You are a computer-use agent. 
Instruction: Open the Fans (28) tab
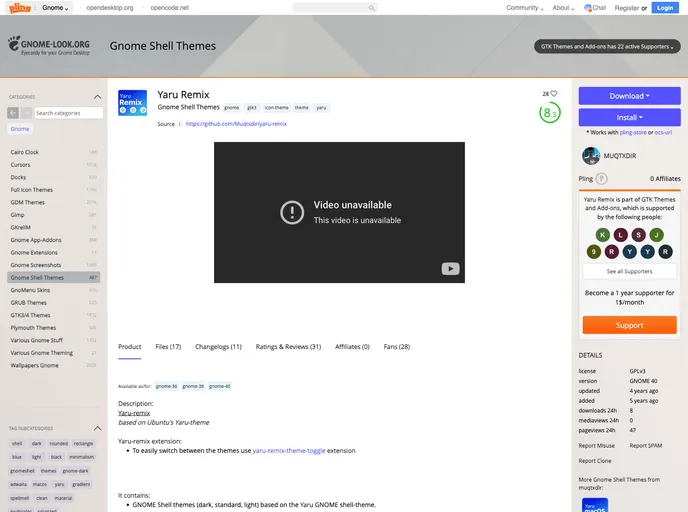coord(397,347)
